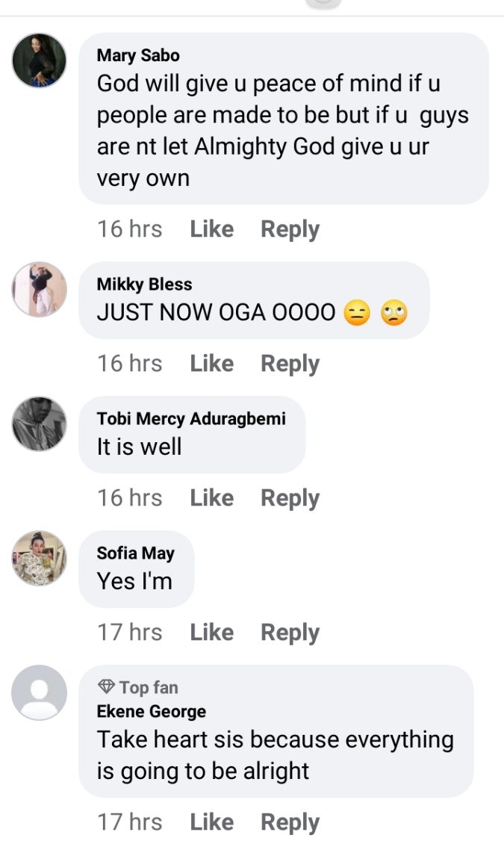This screenshot has height=847, width=504.
Task: Open Ekene George's profile name link
Action: (x=151, y=712)
